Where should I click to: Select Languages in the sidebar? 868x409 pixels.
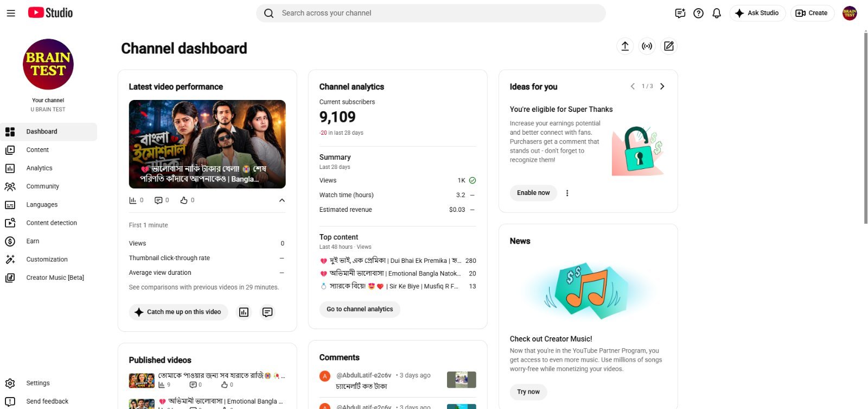49,205
